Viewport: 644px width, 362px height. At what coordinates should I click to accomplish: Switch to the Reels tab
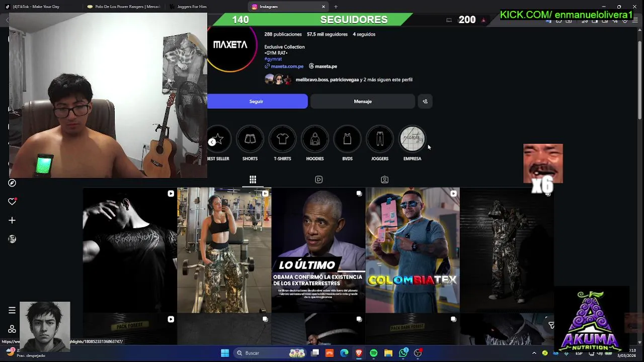318,179
